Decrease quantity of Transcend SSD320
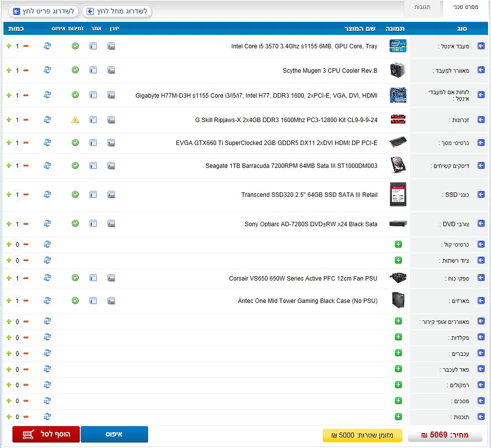 [x=26, y=194]
